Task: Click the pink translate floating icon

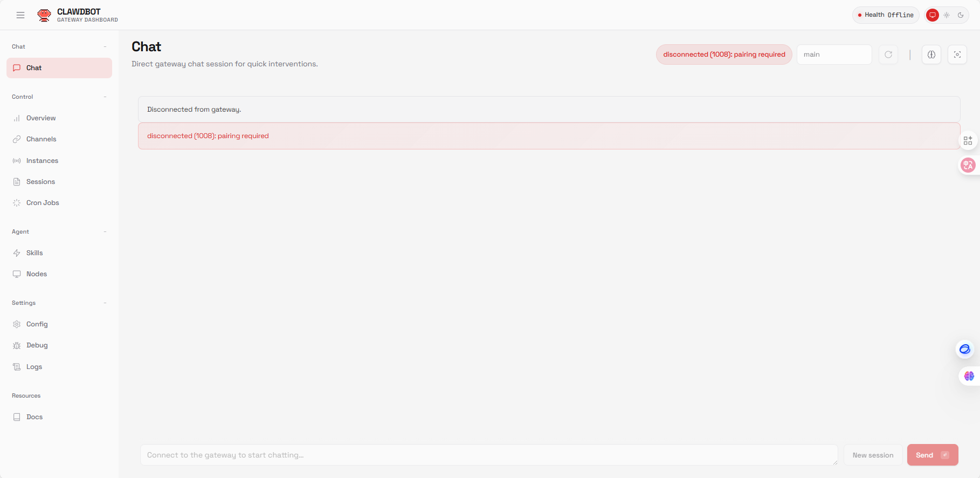Action: pyautogui.click(x=969, y=165)
